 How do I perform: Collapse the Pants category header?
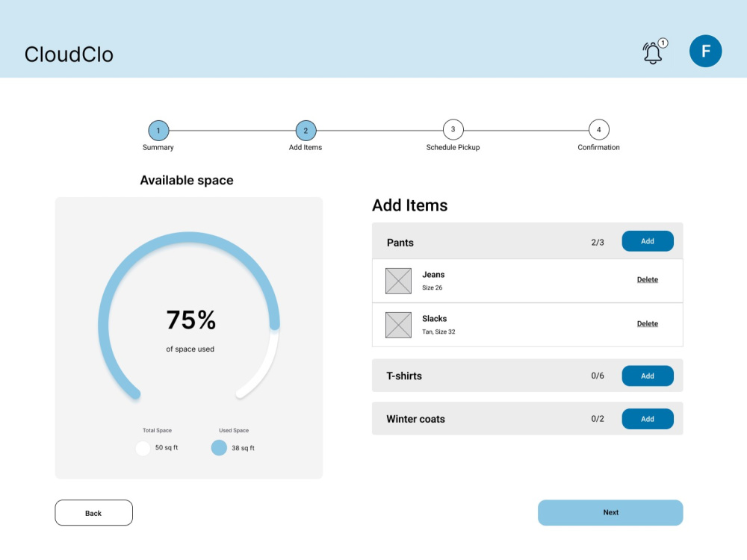527,241
